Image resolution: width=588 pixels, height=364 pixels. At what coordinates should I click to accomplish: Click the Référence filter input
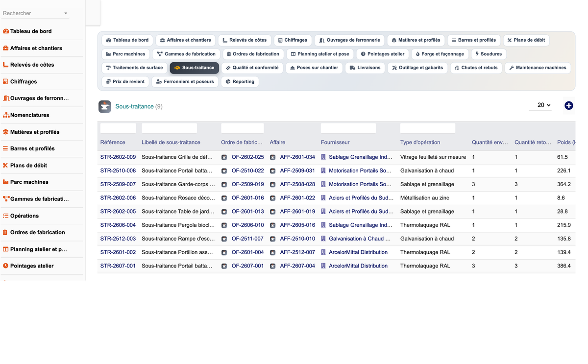[x=118, y=128]
